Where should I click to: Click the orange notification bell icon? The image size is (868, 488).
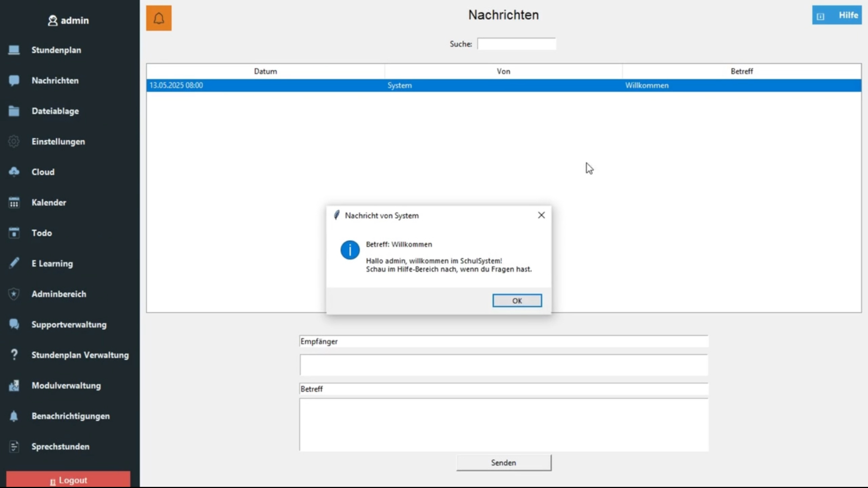pos(159,18)
